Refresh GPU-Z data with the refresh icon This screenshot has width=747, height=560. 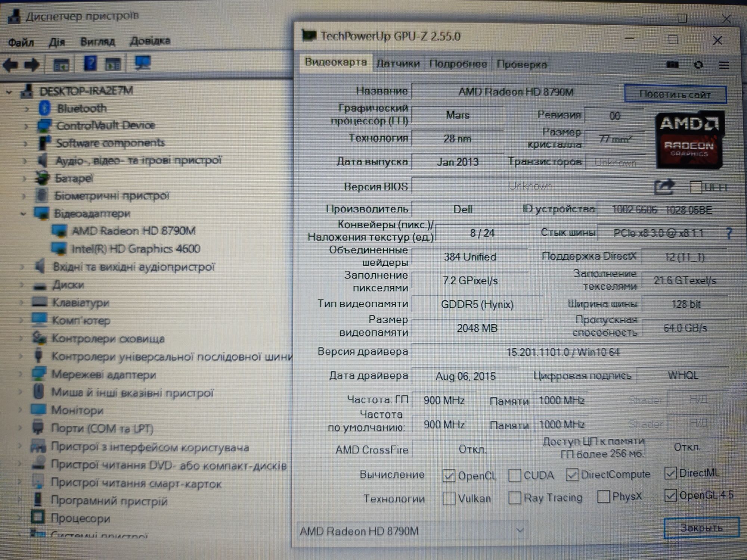coord(698,65)
